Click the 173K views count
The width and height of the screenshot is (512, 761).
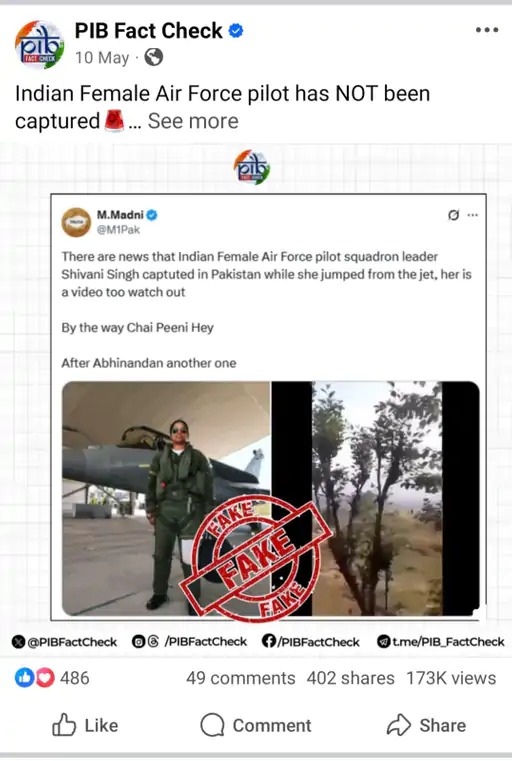tap(451, 678)
